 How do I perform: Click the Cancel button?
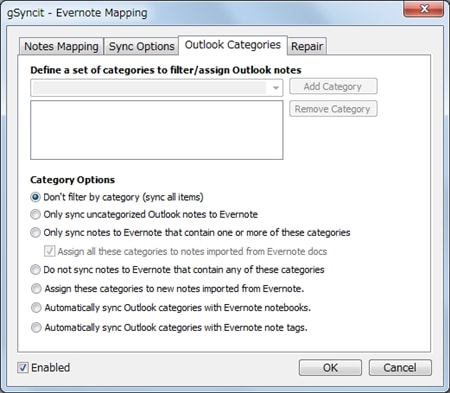[400, 368]
